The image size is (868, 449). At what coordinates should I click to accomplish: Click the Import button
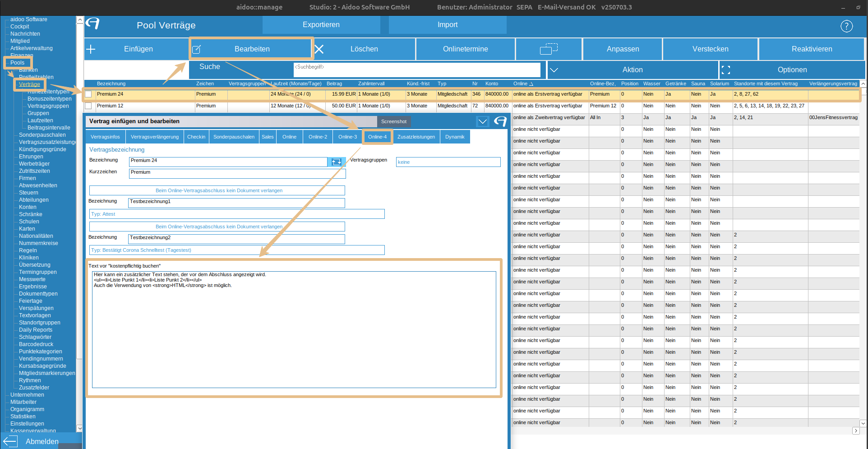pos(448,25)
